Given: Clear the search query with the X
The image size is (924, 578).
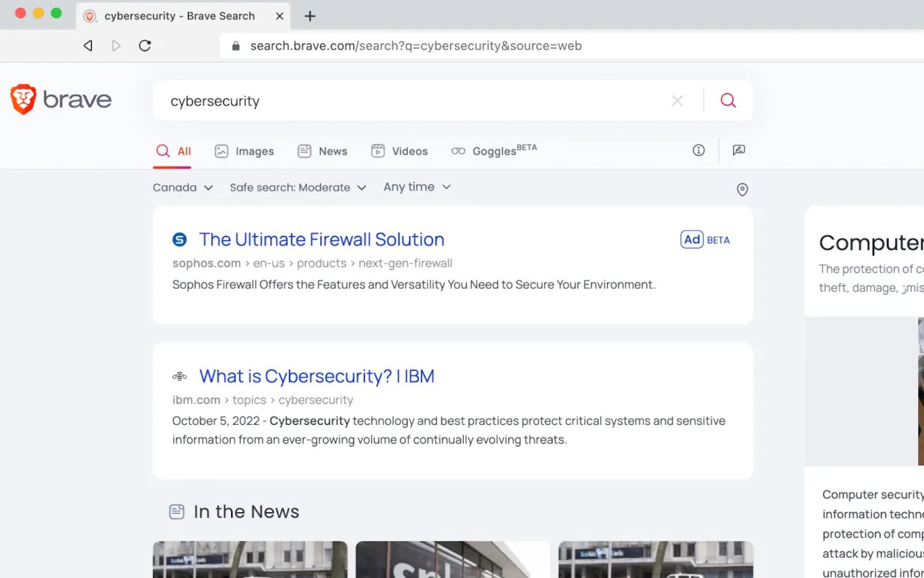Looking at the screenshot, I should (x=677, y=101).
